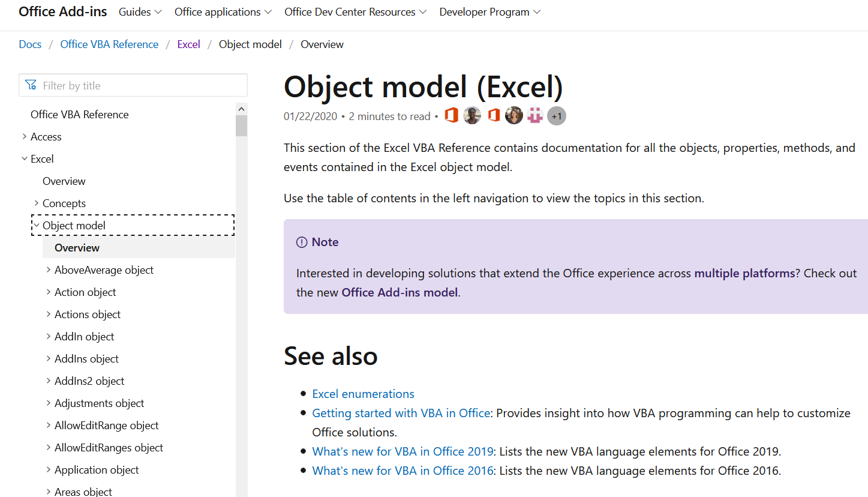Viewport: 868px width, 497px height.
Task: Expand the Access tree node
Action: (25, 137)
